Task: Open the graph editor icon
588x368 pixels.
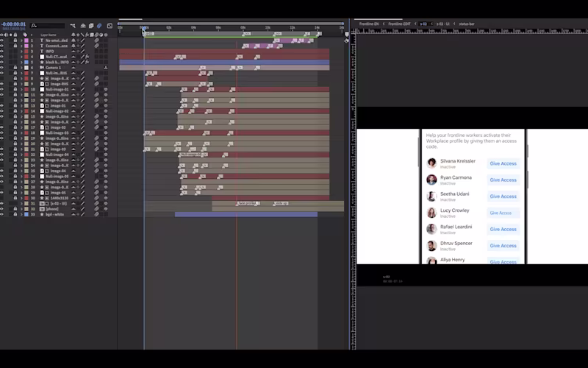Action: (x=110, y=26)
